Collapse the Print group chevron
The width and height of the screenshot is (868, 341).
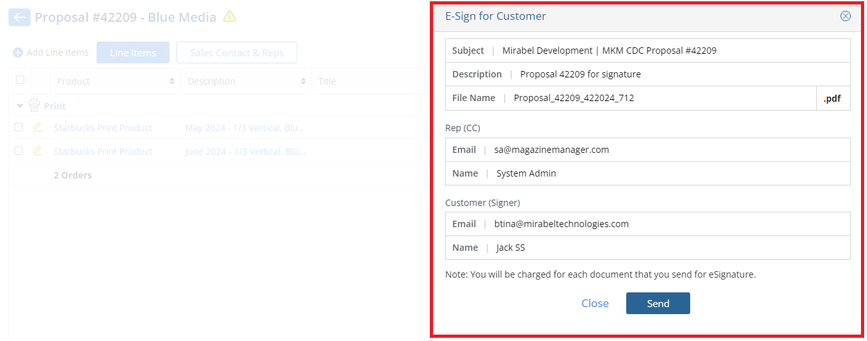pyautogui.click(x=20, y=106)
